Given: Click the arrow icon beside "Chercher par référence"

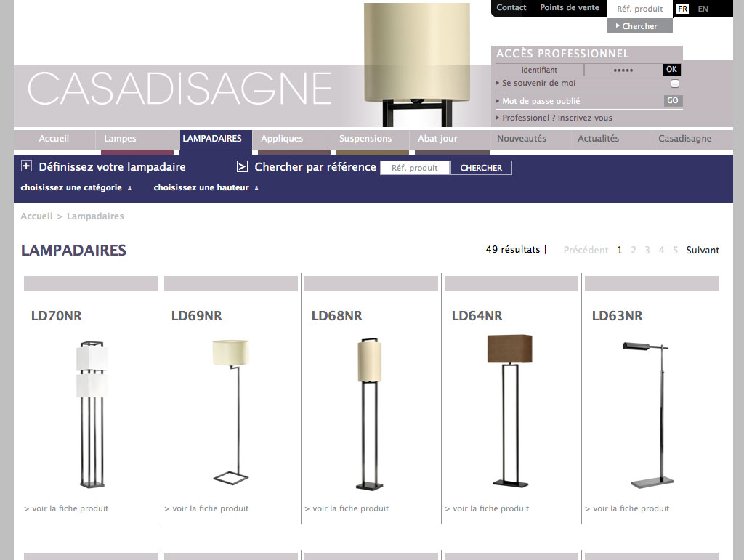Looking at the screenshot, I should point(243,166).
